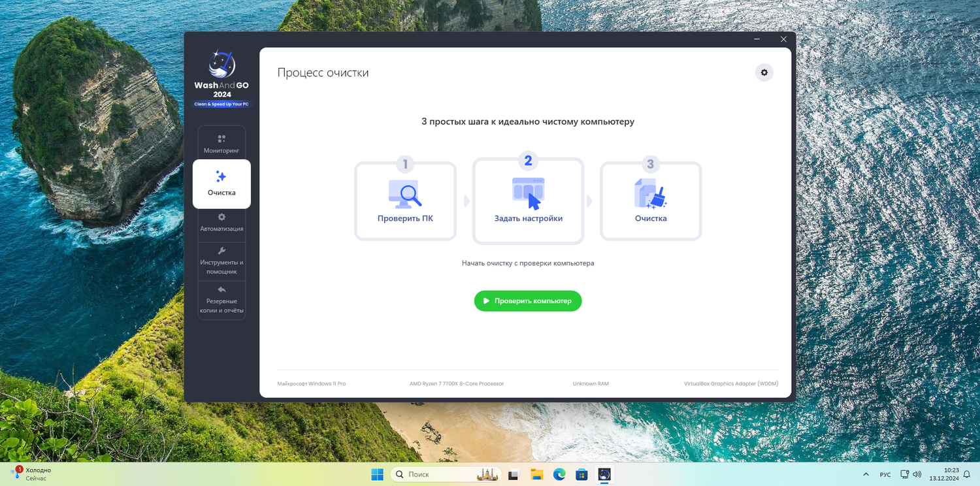The image size is (980, 486).
Task: Open Microsoft Store from the taskbar
Action: [581, 474]
